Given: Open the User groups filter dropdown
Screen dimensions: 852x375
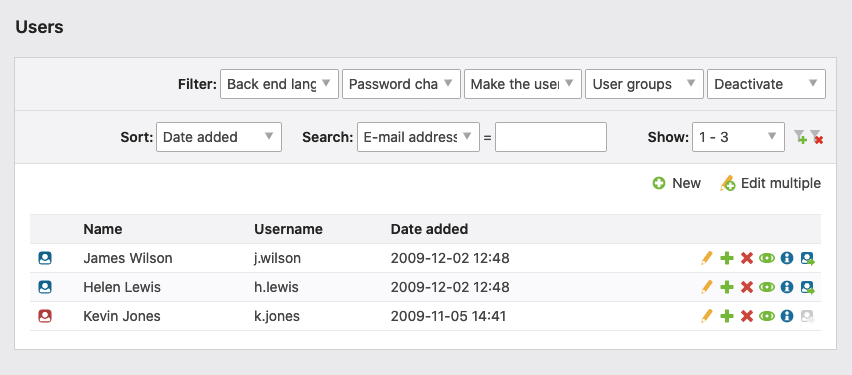Looking at the screenshot, I should 644,84.
